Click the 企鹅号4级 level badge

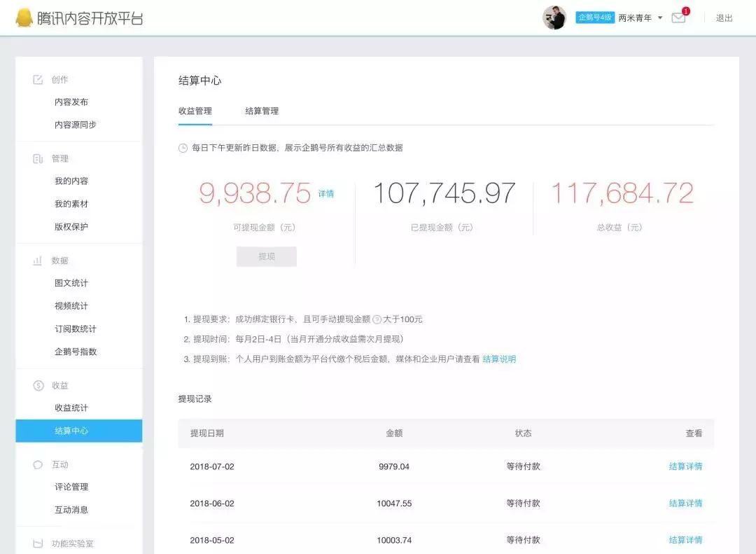click(595, 18)
